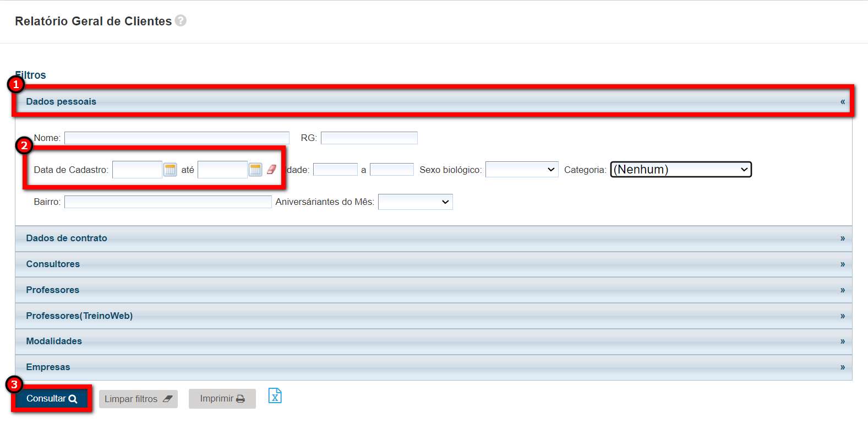
Task: Collapse the Dados pessoais section
Action: [x=842, y=101]
